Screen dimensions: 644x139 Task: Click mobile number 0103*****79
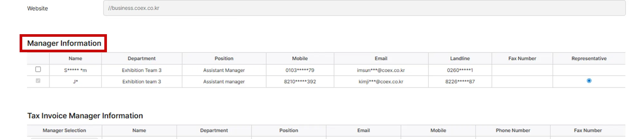click(300, 70)
